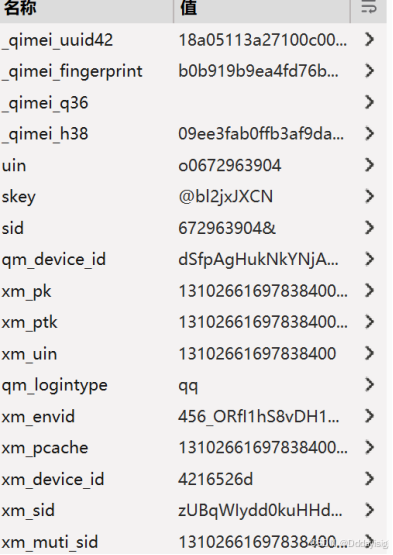393x555 pixels.
Task: Click the qm_logintype value qq
Action: (x=188, y=387)
